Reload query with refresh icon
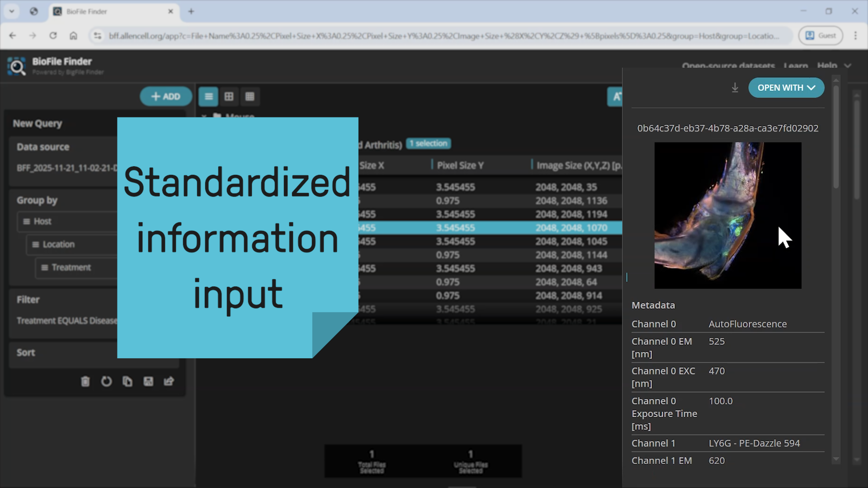868x488 pixels. click(106, 381)
